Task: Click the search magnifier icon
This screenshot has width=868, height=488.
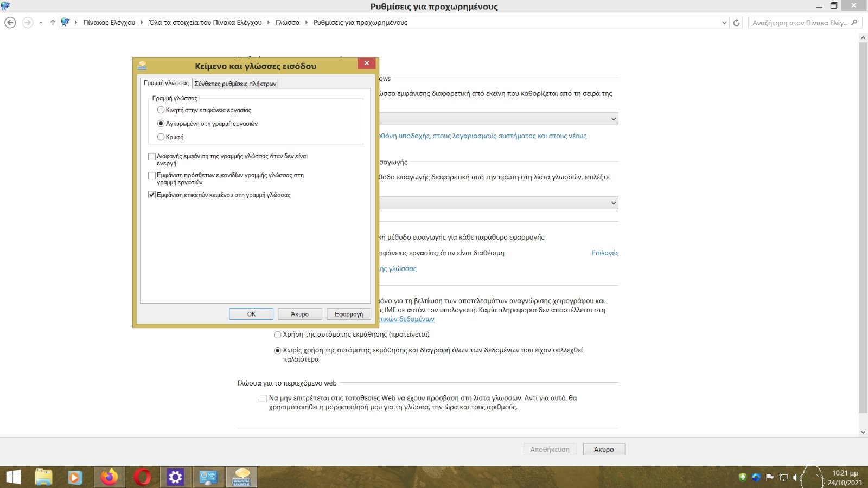Action: pos(854,23)
